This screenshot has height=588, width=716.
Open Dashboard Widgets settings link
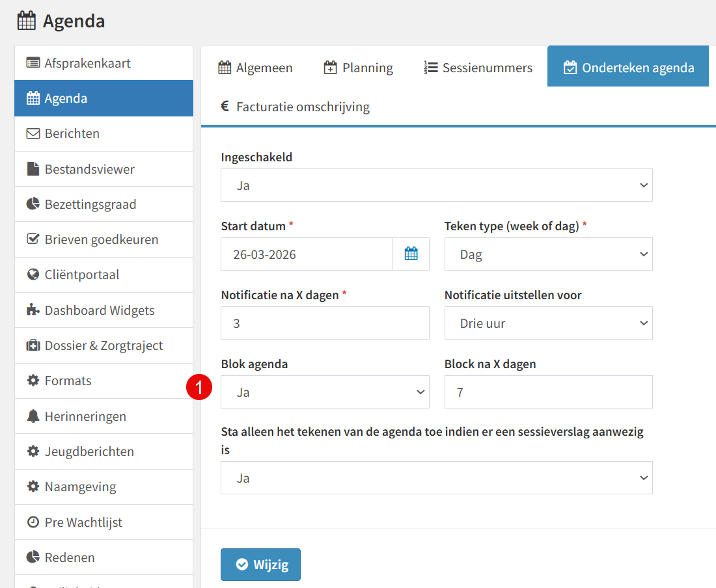click(x=103, y=310)
